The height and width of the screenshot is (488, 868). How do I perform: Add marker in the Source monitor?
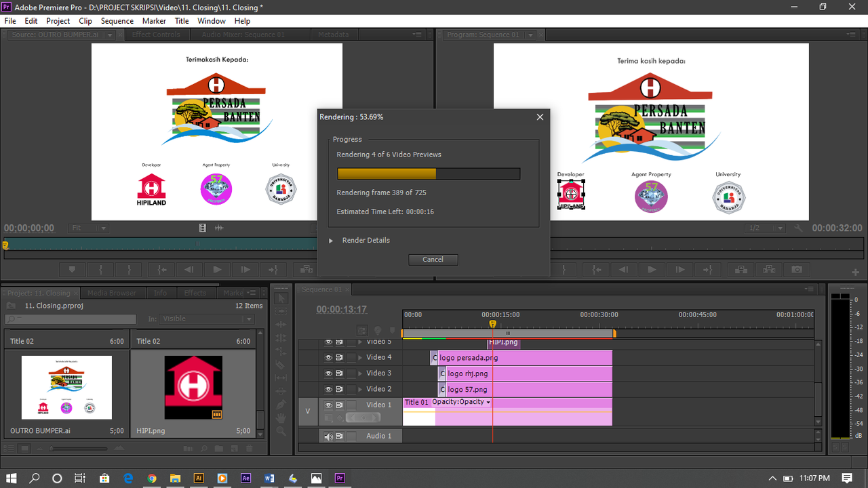pos(73,270)
